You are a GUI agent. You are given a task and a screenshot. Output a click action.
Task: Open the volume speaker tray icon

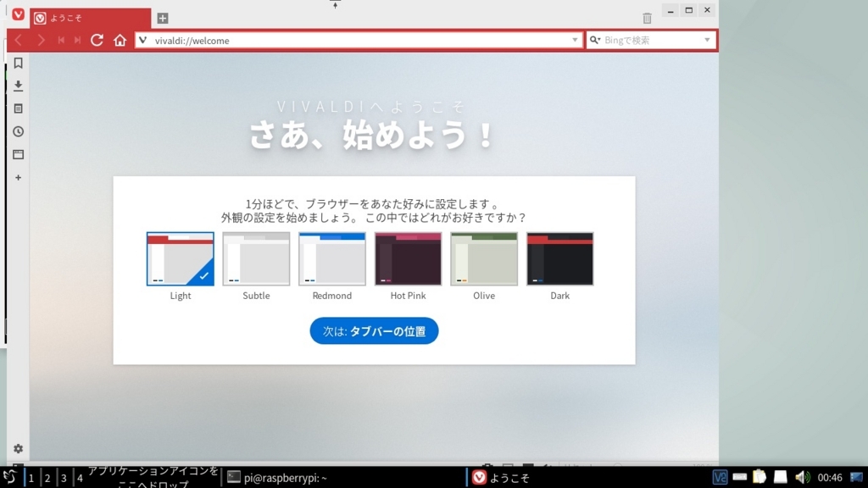[802, 477]
